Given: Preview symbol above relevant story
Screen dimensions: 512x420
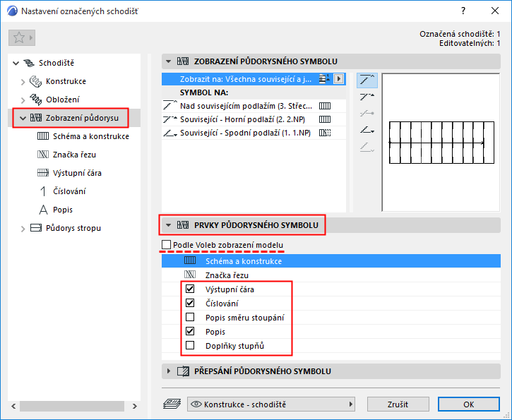Looking at the screenshot, I should pos(367,80).
